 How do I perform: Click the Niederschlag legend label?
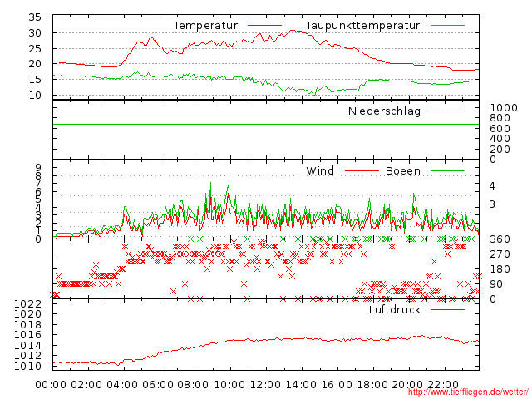click(384, 111)
